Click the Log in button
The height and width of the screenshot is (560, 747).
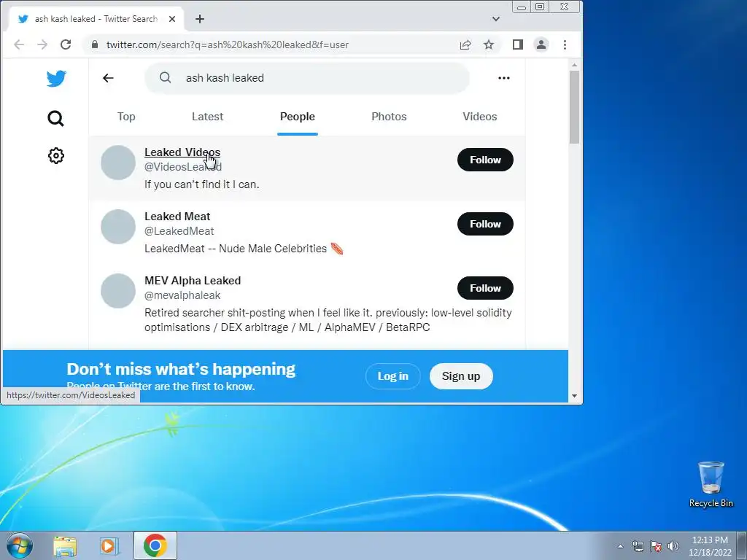coord(392,376)
